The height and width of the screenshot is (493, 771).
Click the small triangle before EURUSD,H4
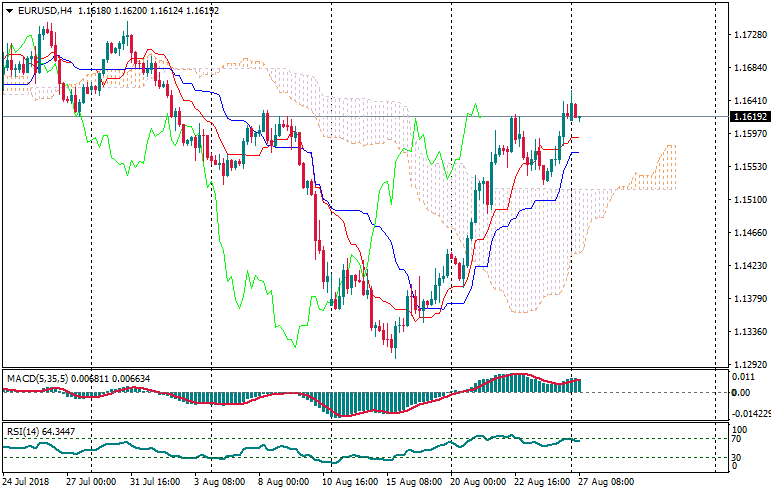[x=9, y=10]
